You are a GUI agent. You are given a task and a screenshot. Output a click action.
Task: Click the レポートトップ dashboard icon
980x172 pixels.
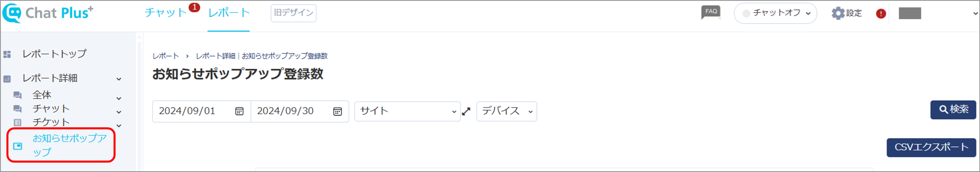7,54
